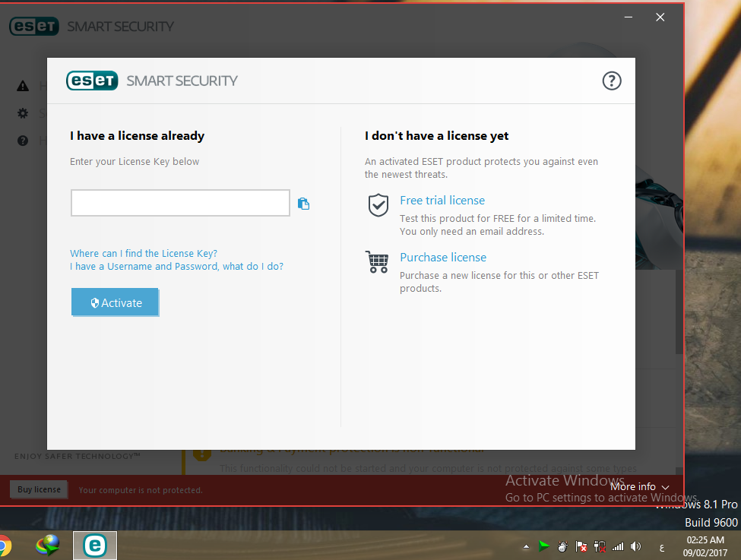This screenshot has width=741, height=560.
Task: Start the Free trial license option
Action: 442,201
